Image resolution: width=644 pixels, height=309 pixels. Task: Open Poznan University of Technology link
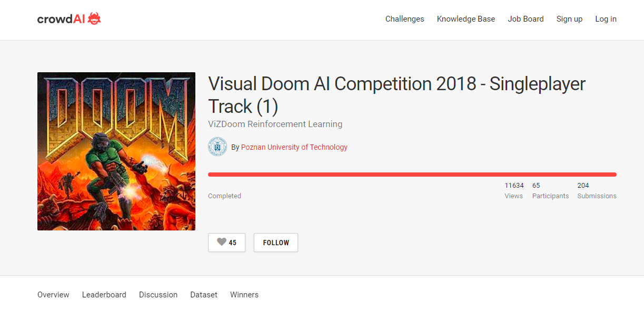[294, 147]
